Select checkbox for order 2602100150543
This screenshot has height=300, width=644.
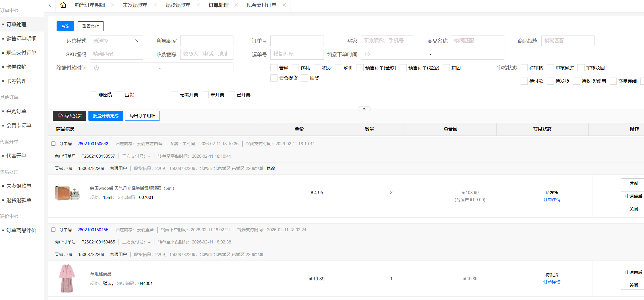[53, 144]
